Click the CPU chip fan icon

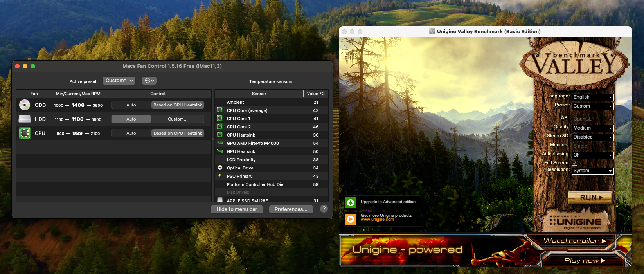coord(25,133)
